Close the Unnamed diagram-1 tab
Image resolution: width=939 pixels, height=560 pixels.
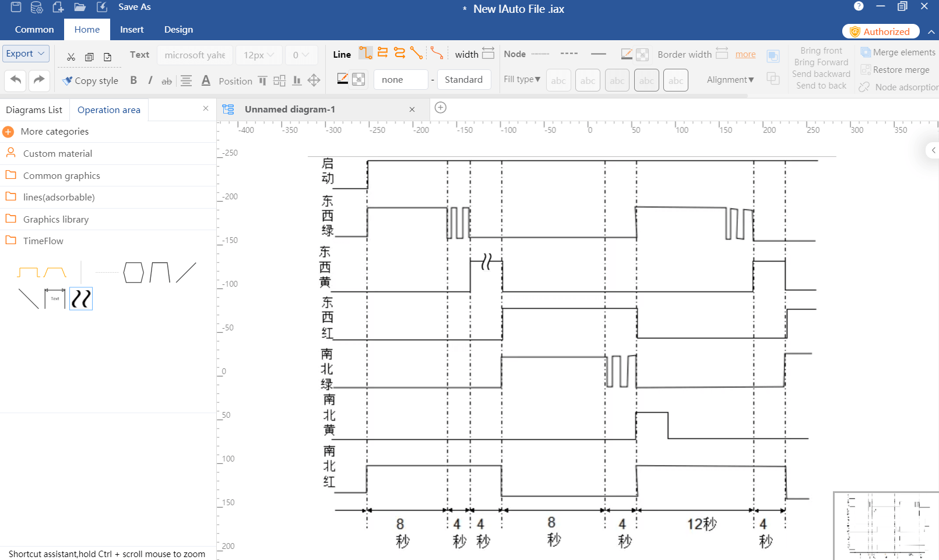tap(412, 110)
